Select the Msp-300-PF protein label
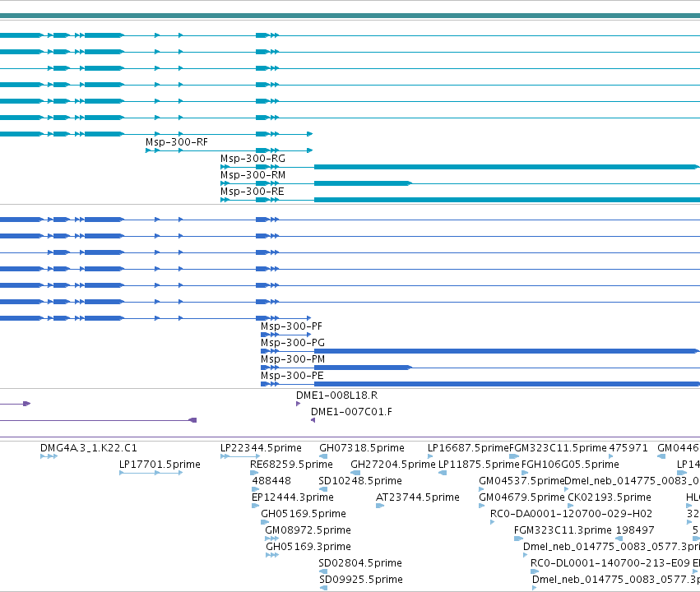This screenshot has height=592, width=700. [x=291, y=326]
